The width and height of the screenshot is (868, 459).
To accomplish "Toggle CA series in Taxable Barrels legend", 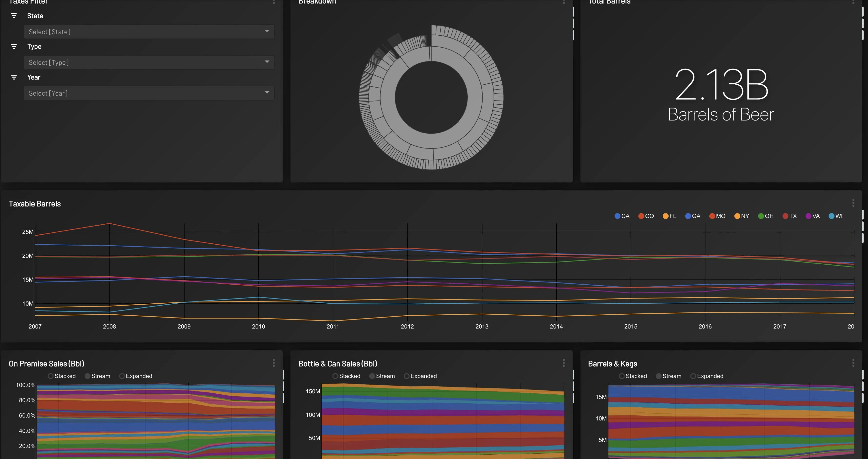I will pos(621,216).
